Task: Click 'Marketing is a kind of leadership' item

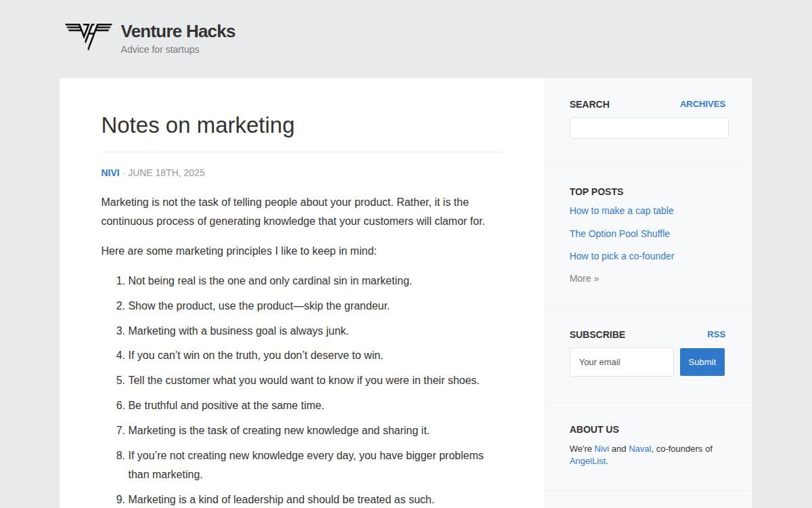Action: (281, 499)
